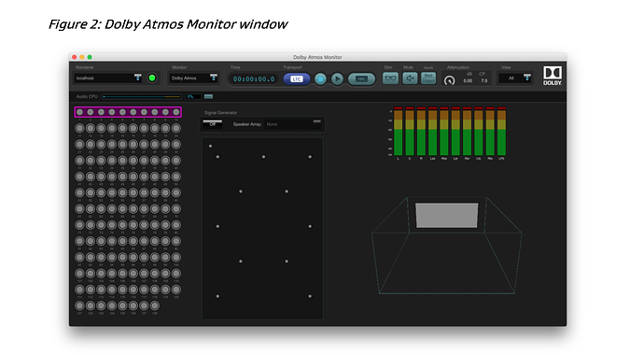This screenshot has height=355, width=644.
Task: Toggle the LTC sync switch
Action: tap(296, 78)
